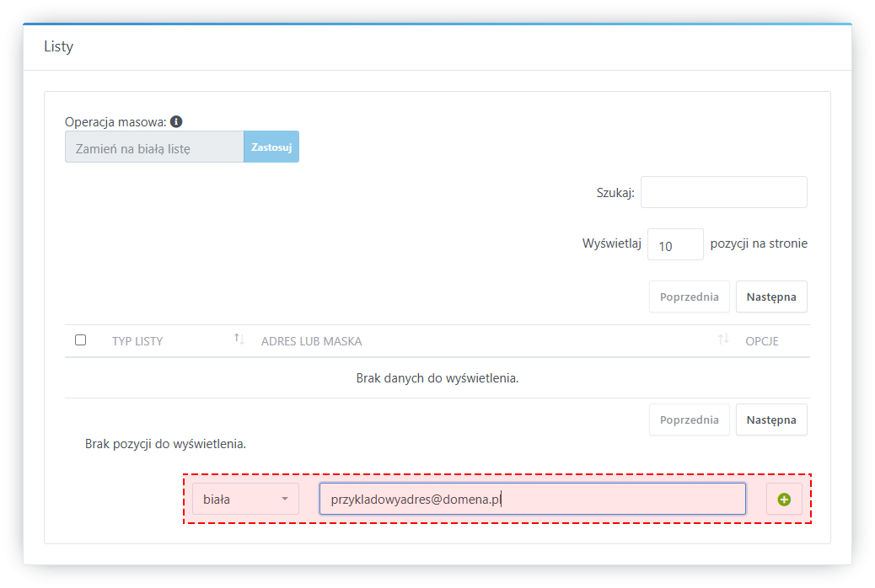This screenshot has width=875, height=588.
Task: Click sort arrows icon next to TYP LISTY
Action: (239, 339)
